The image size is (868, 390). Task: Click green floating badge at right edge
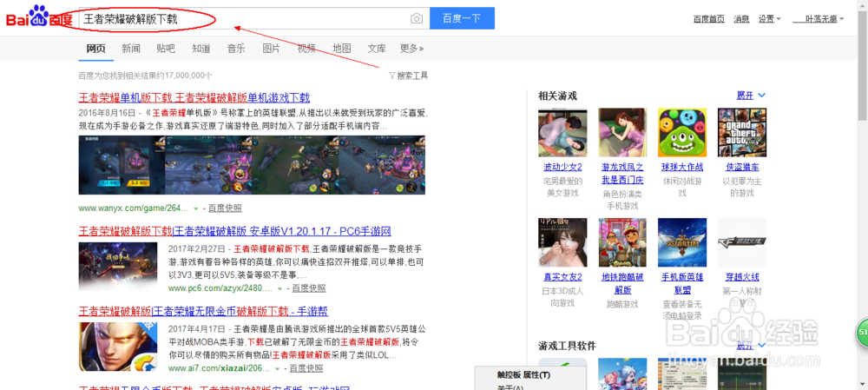pyautogui.click(x=863, y=333)
